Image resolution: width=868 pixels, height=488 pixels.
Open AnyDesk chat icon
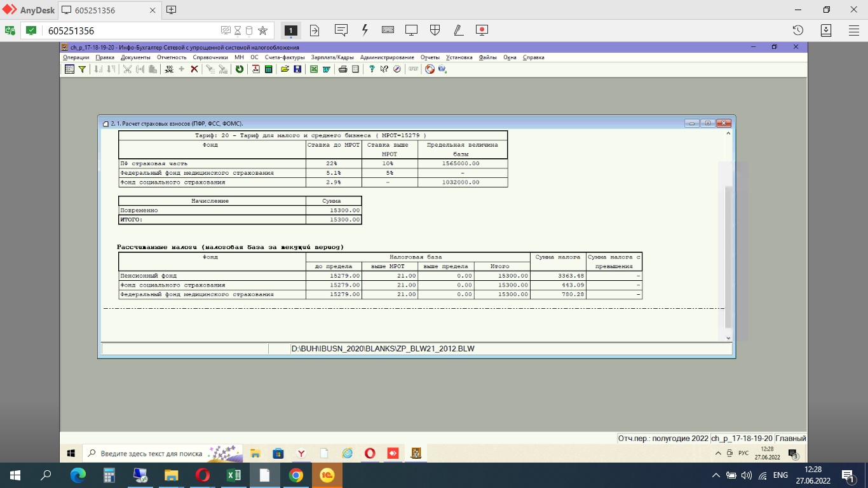pyautogui.click(x=341, y=30)
